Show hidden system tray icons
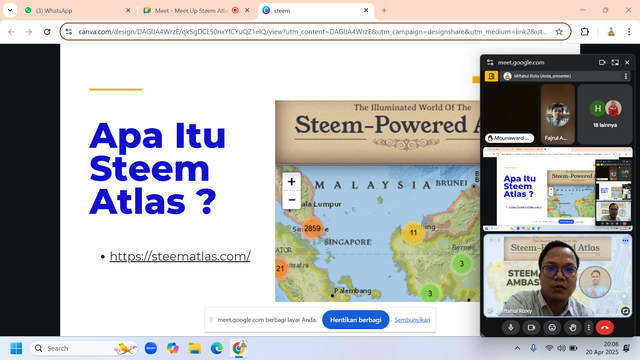Viewport: 640px width, 360px height. pos(517,348)
